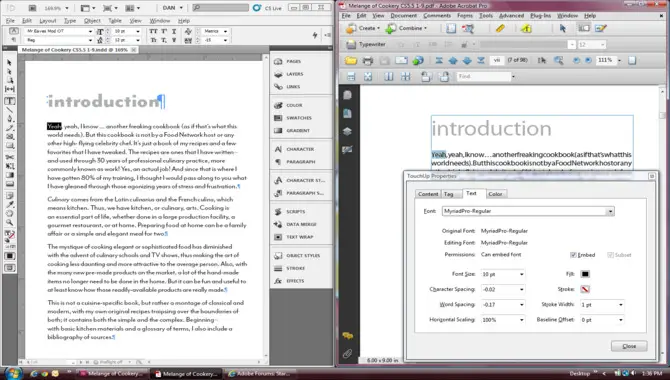
Task: Select the Selection tool in InDesign toolbox
Action: point(9,62)
